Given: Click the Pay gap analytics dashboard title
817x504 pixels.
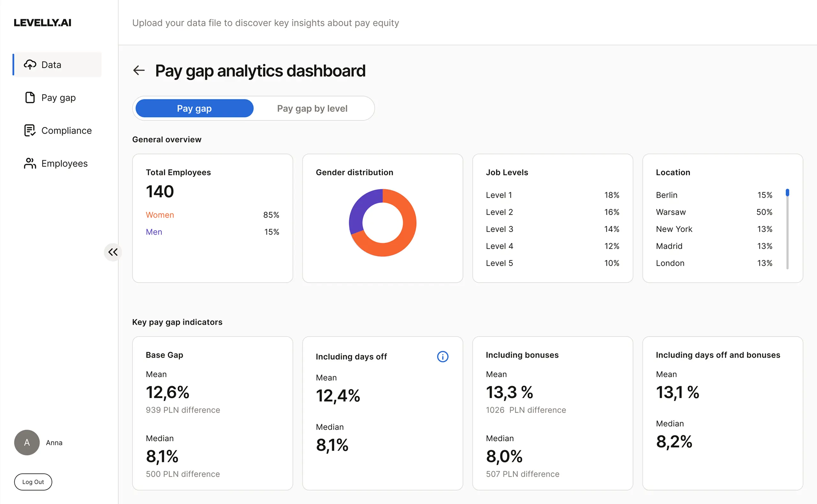Looking at the screenshot, I should pyautogui.click(x=260, y=71).
